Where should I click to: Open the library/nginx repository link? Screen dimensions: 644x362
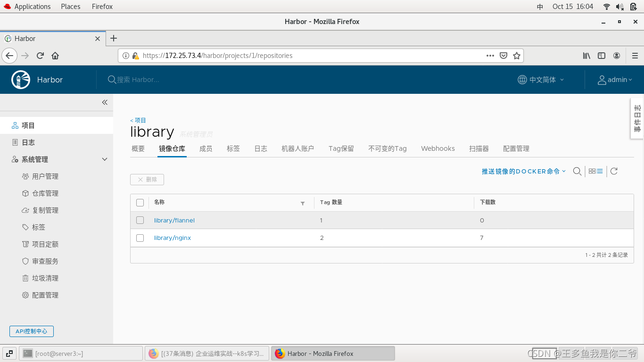tap(173, 238)
